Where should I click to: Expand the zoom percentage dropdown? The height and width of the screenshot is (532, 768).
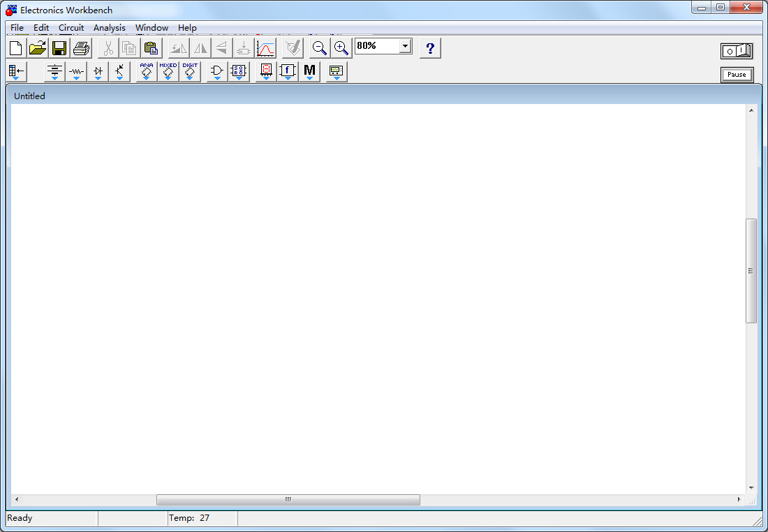pyautogui.click(x=405, y=46)
